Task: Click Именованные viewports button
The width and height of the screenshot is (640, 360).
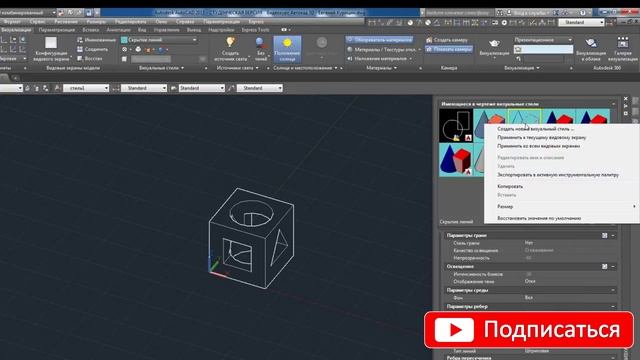Action: pyautogui.click(x=96, y=40)
